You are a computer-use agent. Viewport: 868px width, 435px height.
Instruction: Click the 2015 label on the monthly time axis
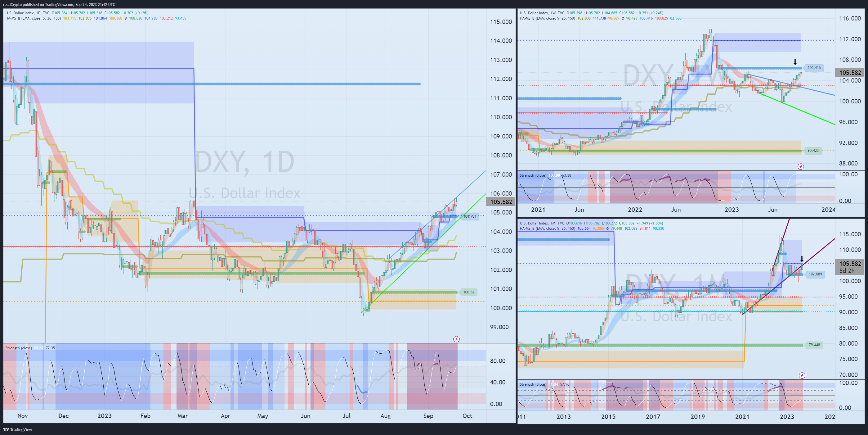(608, 416)
